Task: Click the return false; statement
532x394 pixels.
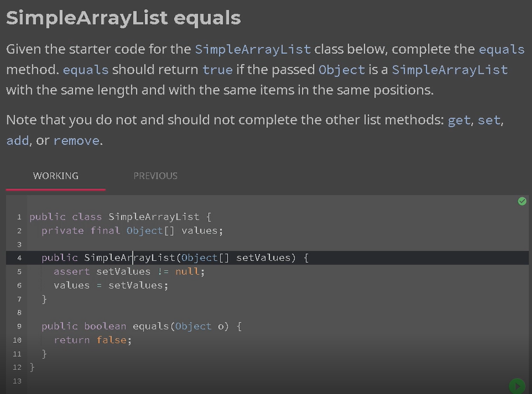Action: [93, 340]
